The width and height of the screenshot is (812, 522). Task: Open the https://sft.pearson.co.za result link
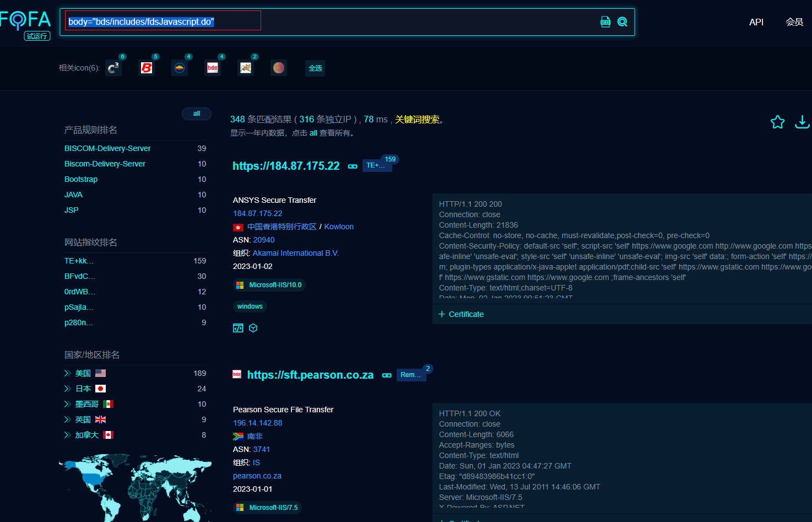click(310, 375)
